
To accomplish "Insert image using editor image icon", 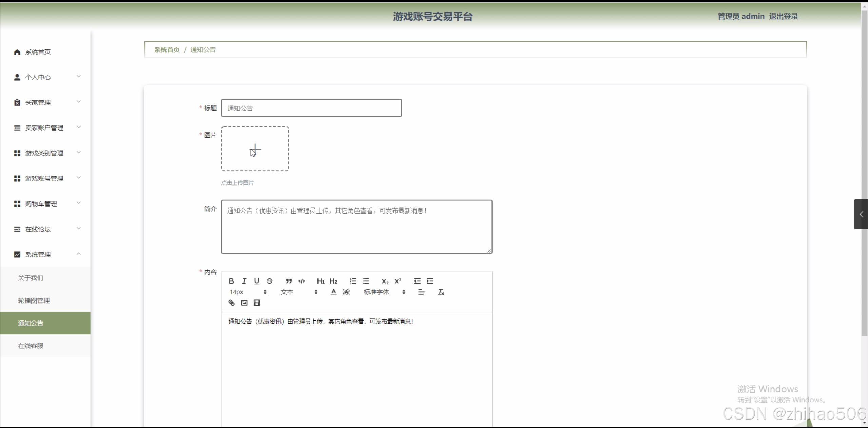I will (x=244, y=303).
